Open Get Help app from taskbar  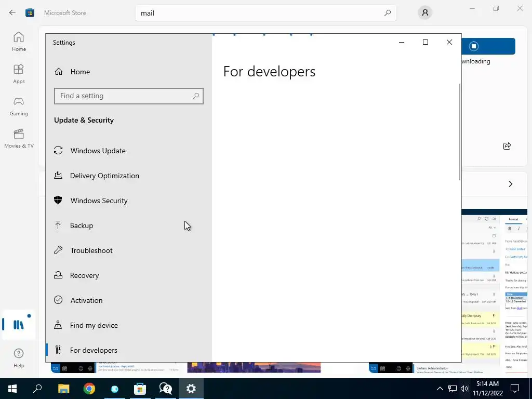pos(166,389)
